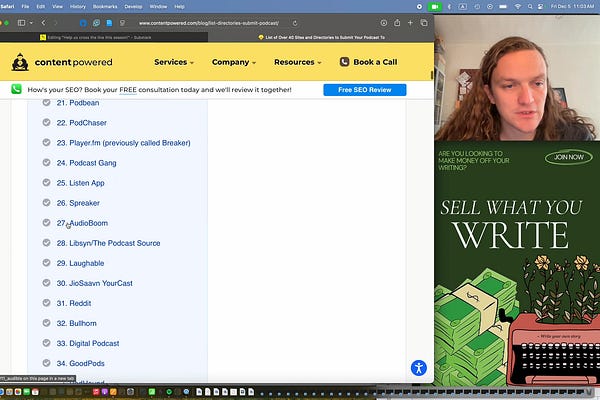This screenshot has height=400, width=600.
Task: Open the 33. Digital Podcast link
Action: pyautogui.click(x=88, y=343)
